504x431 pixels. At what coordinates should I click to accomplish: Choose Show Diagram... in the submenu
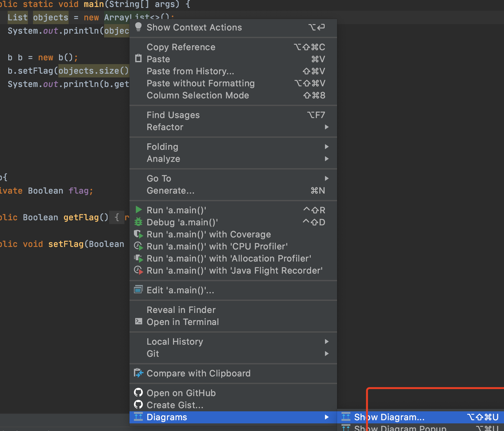click(x=421, y=417)
